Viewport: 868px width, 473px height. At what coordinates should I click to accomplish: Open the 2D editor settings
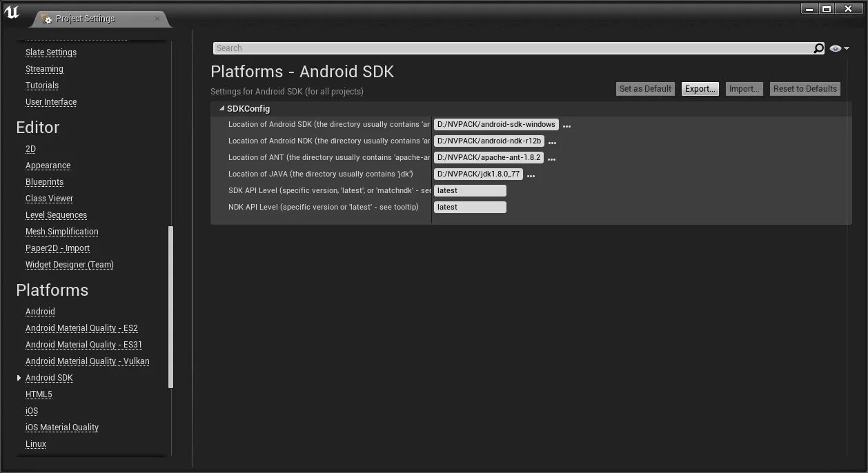(x=30, y=149)
